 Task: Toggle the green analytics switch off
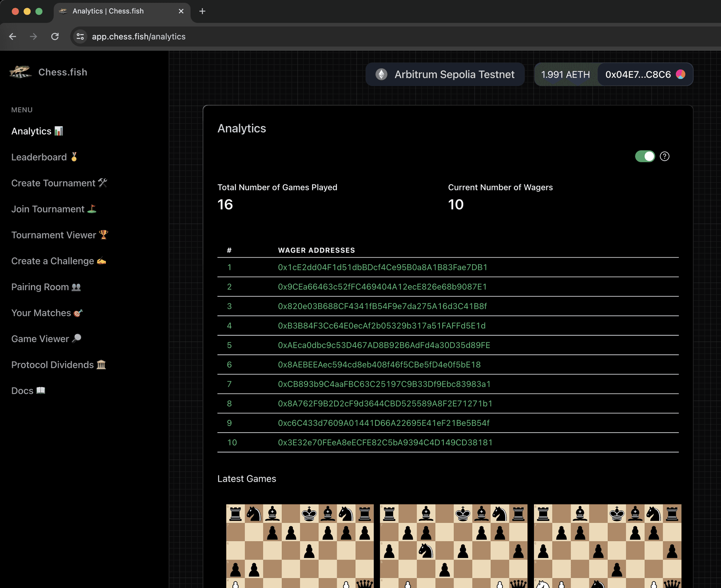pyautogui.click(x=645, y=156)
